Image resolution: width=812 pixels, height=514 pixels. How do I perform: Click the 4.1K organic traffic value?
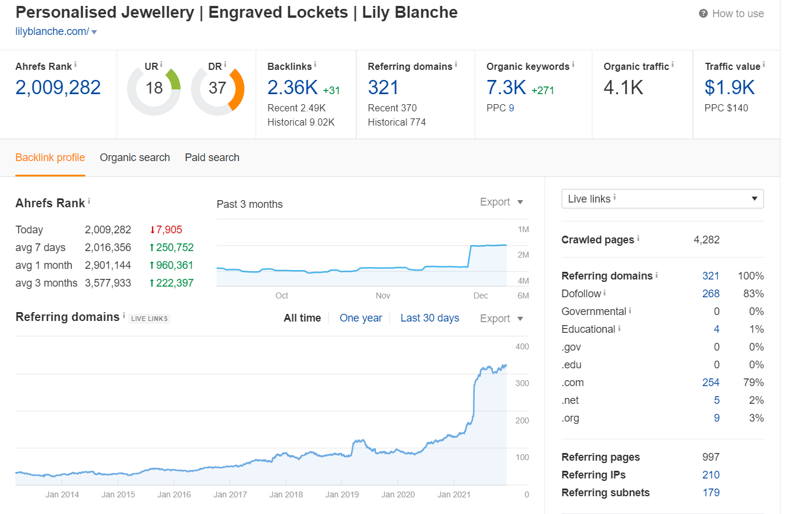pyautogui.click(x=624, y=88)
